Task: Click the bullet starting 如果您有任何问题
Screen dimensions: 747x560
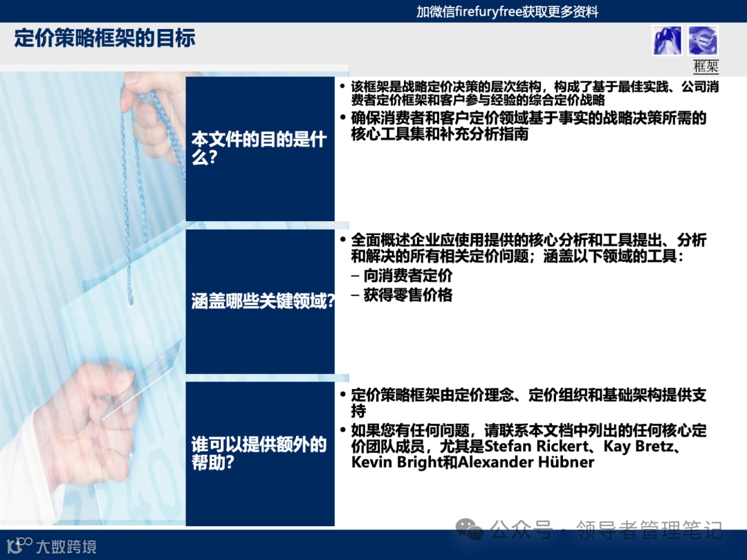Action: click(523, 446)
